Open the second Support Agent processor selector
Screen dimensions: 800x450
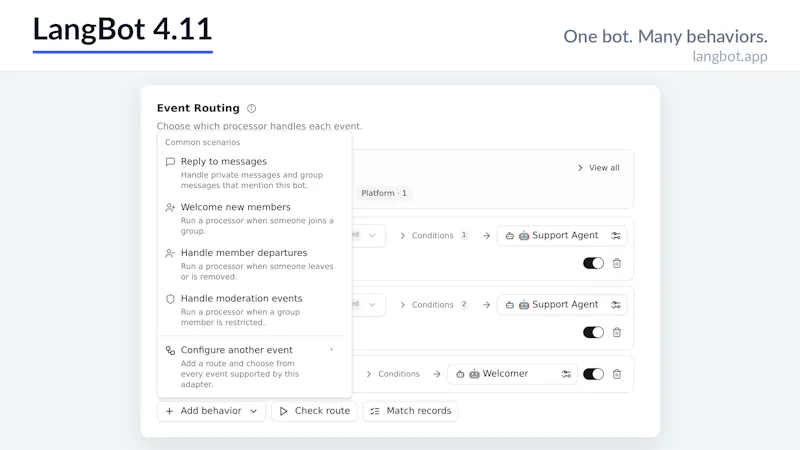coord(562,305)
